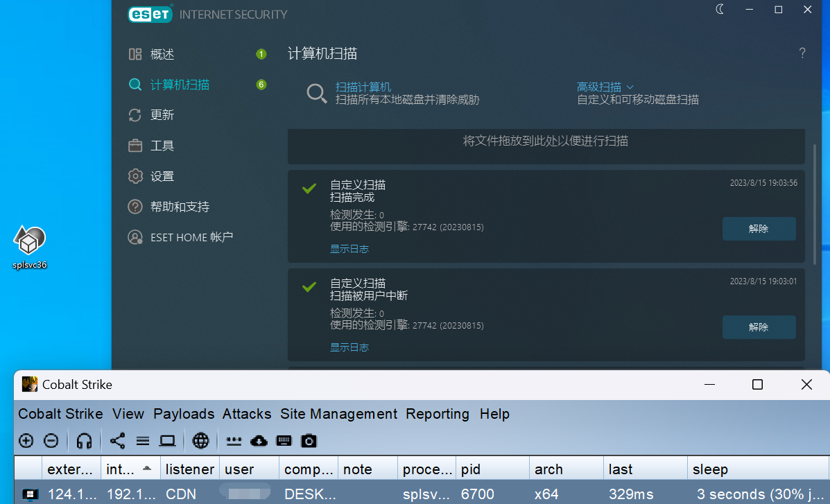
Task: Sort by the listener column header
Action: [189, 469]
